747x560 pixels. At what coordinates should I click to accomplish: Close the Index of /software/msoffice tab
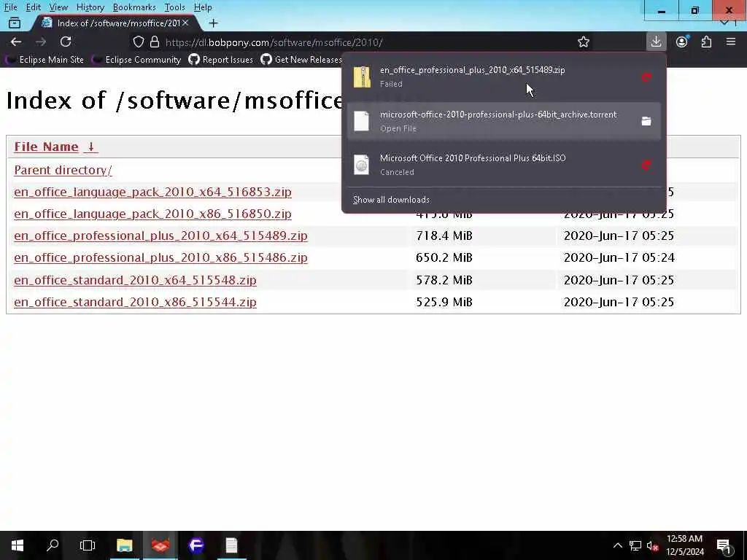point(185,23)
